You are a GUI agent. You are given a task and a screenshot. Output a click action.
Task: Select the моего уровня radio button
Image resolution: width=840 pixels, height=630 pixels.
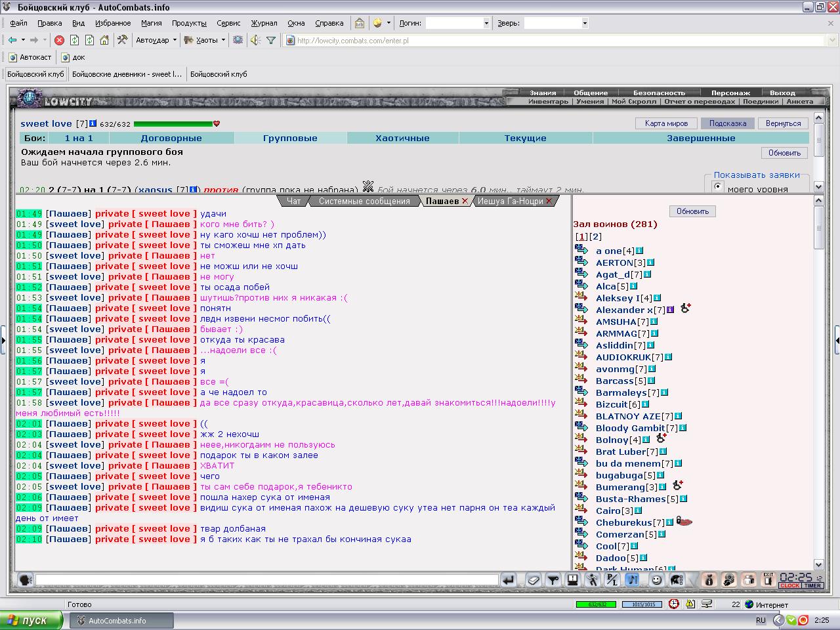click(717, 187)
